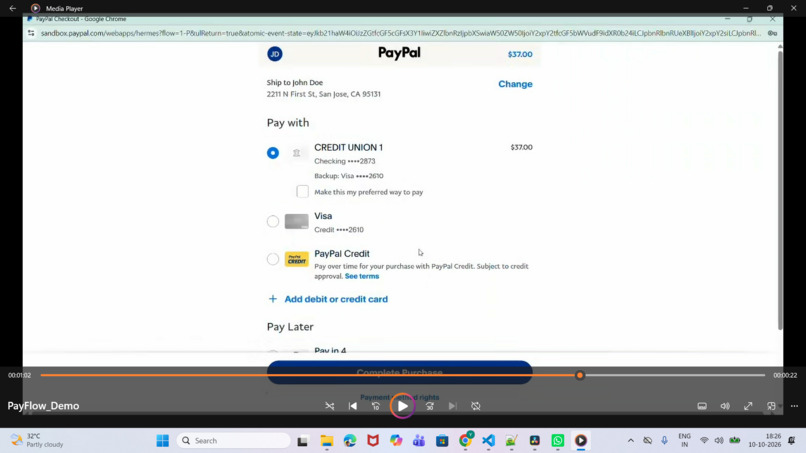Click the Change shipping address link
The width and height of the screenshot is (806, 453).
[x=515, y=84]
